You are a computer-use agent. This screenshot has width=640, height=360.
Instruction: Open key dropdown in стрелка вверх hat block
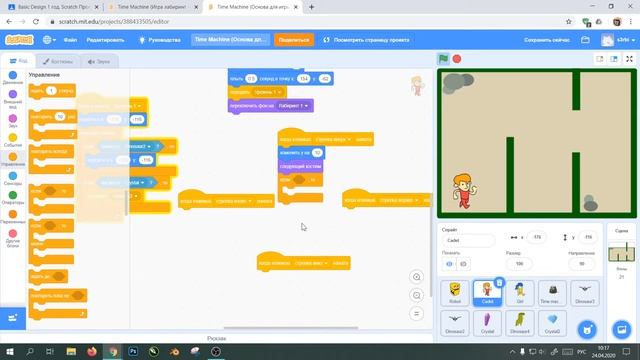click(333, 140)
